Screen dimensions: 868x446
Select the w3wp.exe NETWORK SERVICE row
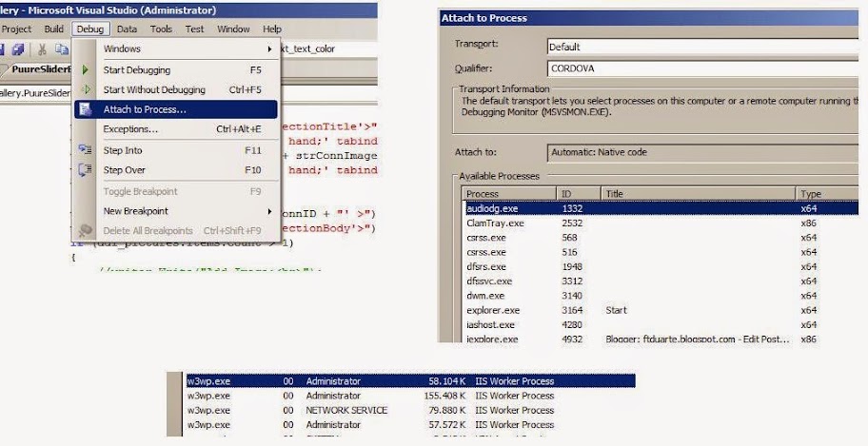pos(410,410)
